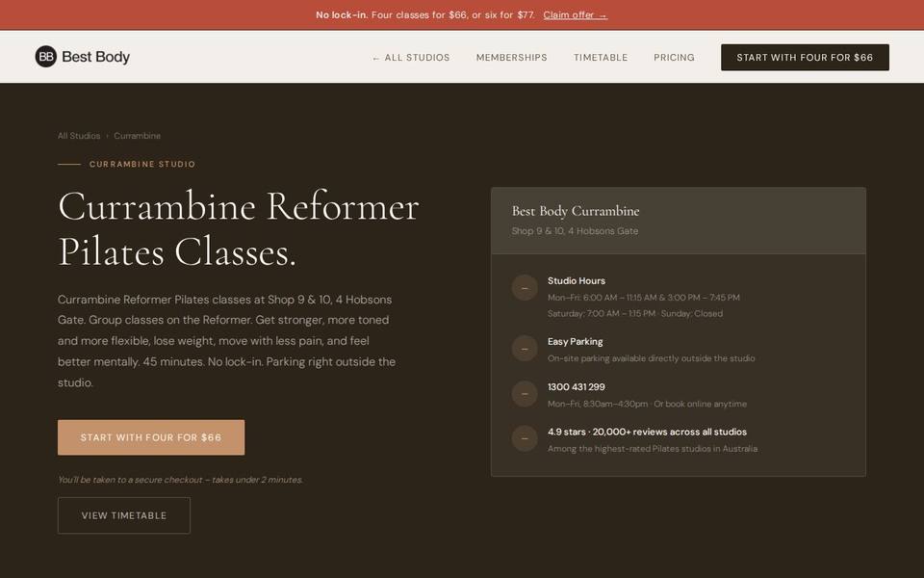
Task: Go to the Timetable nav item
Action: coord(601,57)
